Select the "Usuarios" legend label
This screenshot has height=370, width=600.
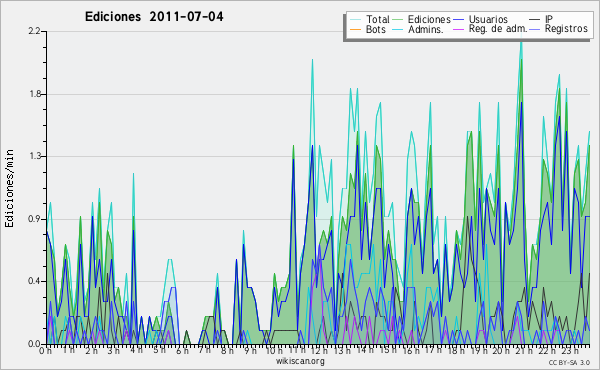tap(488, 19)
